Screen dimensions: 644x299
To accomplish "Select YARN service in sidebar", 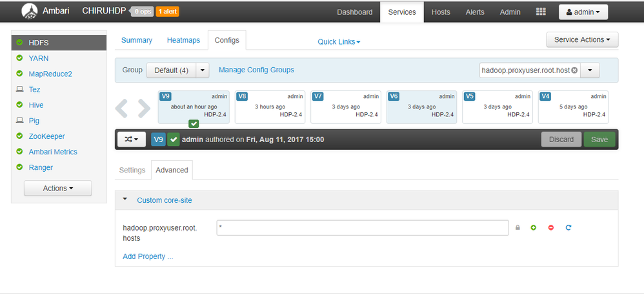I will pyautogui.click(x=39, y=58).
